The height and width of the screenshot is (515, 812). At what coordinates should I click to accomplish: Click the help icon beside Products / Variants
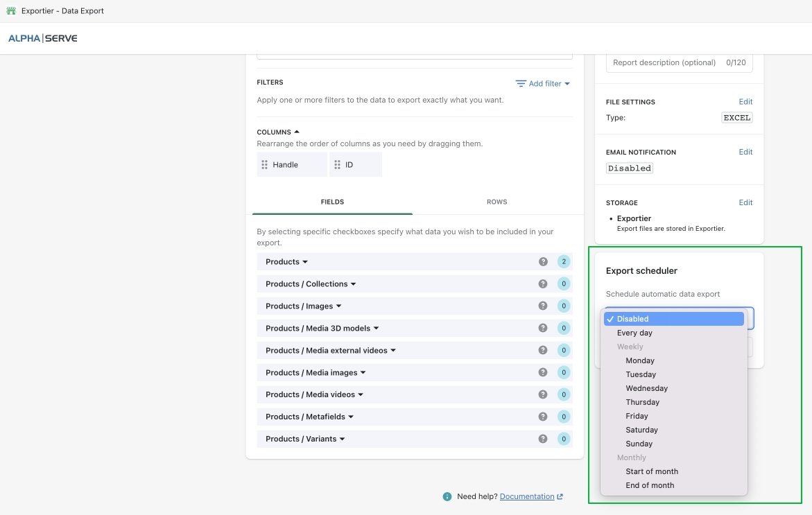543,439
